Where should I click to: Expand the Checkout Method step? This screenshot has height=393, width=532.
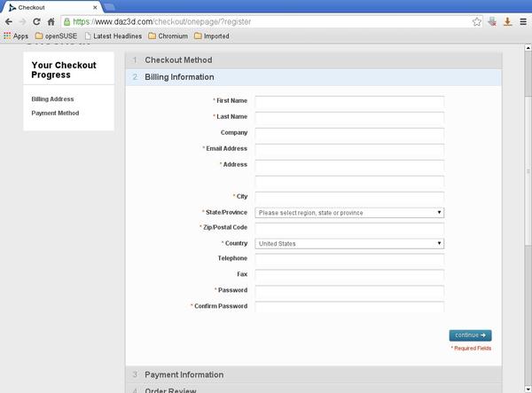pos(178,60)
